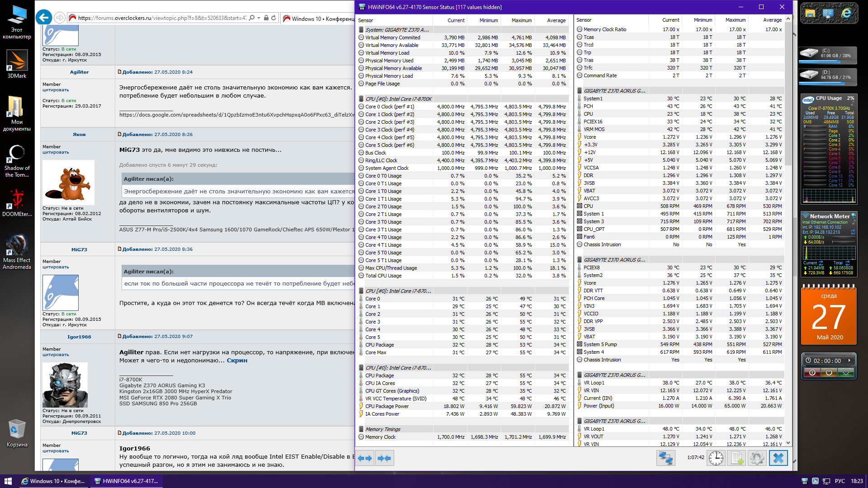This screenshot has width=868, height=488.
Task: Refresh the forum page in browser
Action: 274,18
